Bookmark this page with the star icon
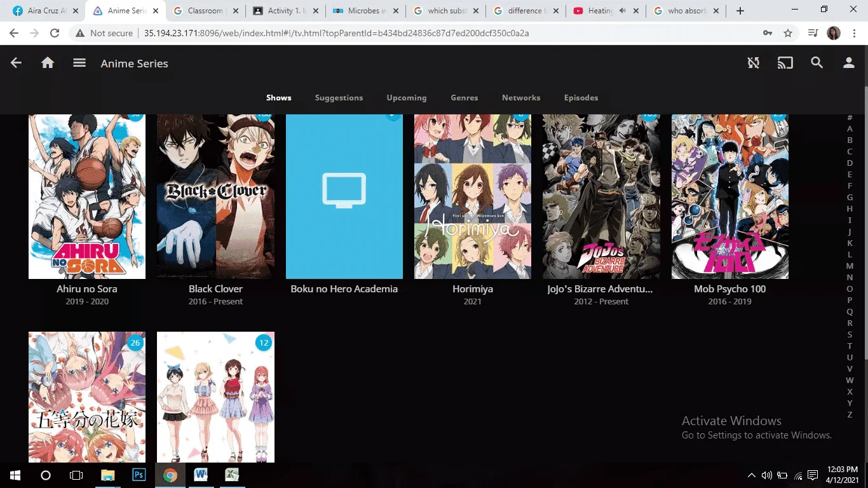The image size is (868, 488). (x=788, y=33)
